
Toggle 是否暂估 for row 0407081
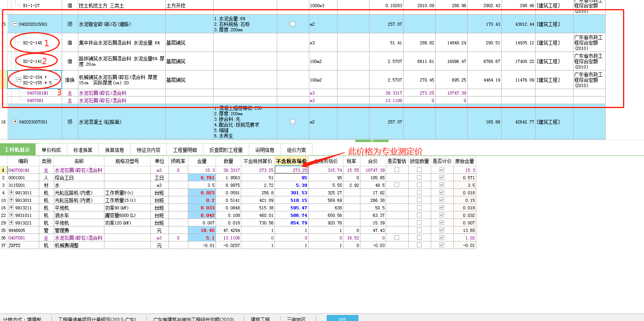coord(397,237)
